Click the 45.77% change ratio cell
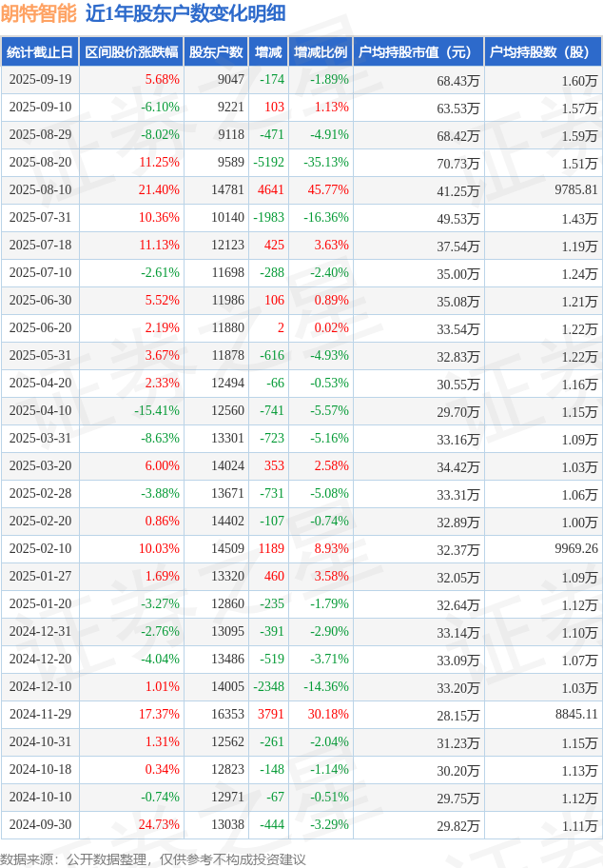The height and width of the screenshot is (868, 603). (328, 190)
